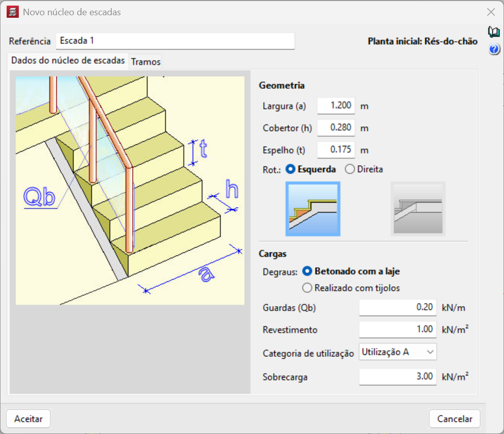Open Dados do núcleo de escadas tab

click(x=68, y=60)
